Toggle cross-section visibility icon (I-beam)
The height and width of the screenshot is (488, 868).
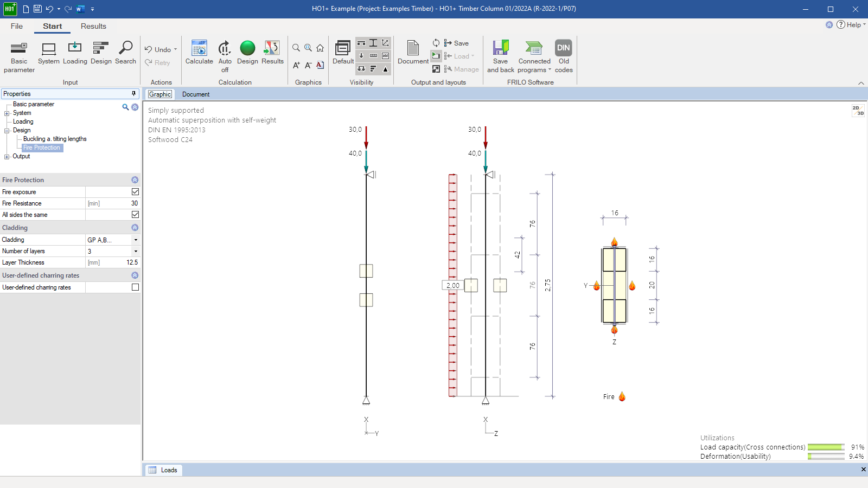pyautogui.click(x=373, y=43)
